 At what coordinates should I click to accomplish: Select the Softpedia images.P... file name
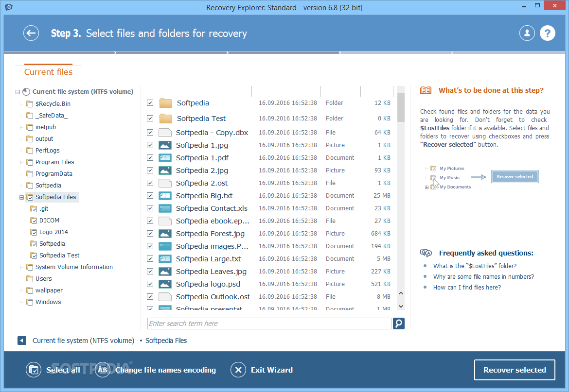[213, 246]
